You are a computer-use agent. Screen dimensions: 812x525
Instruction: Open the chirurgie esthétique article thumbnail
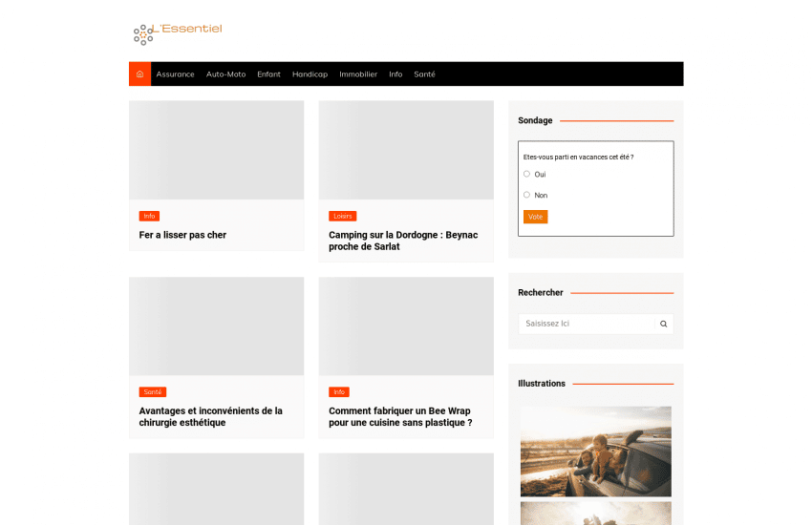click(217, 325)
